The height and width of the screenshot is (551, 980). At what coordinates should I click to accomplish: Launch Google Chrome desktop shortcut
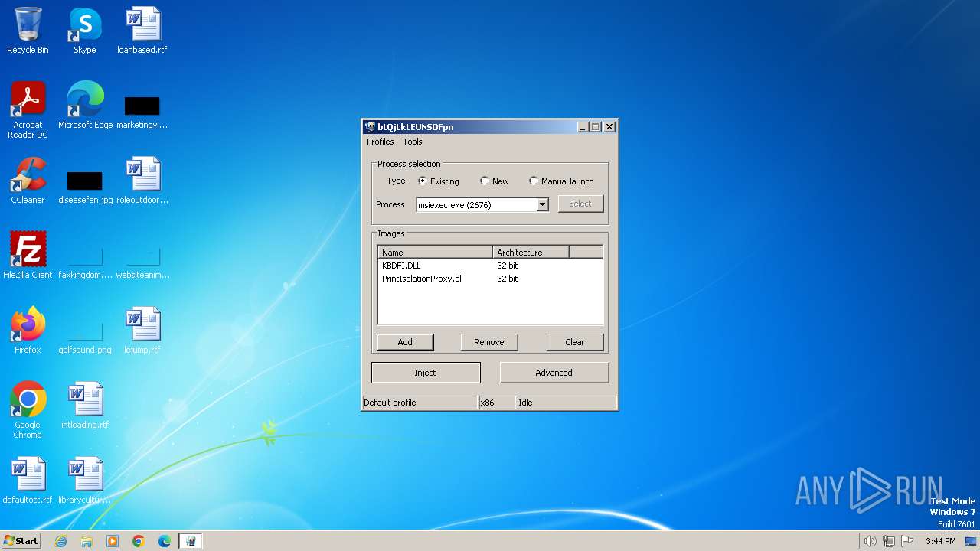click(28, 410)
